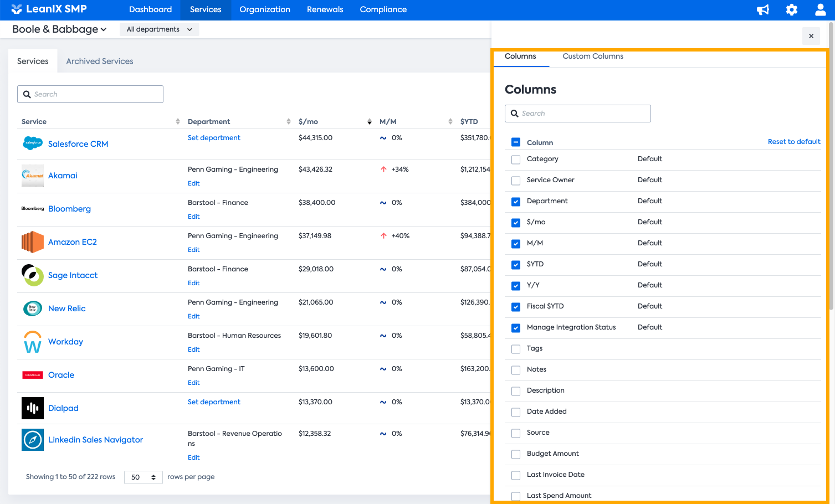Viewport: 835px width, 504px height.
Task: Click the columns panel vertical scrollbar
Action: coord(831,166)
